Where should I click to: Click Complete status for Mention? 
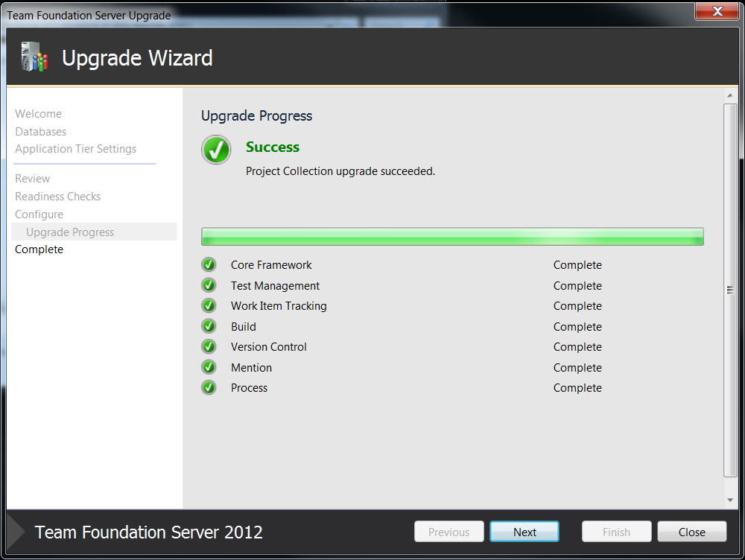(577, 368)
